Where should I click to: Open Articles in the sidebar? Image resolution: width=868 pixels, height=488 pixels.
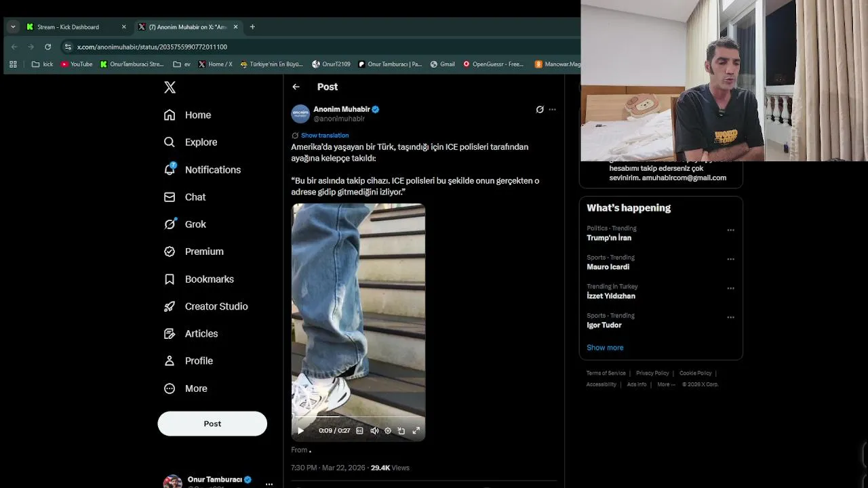tap(191, 333)
